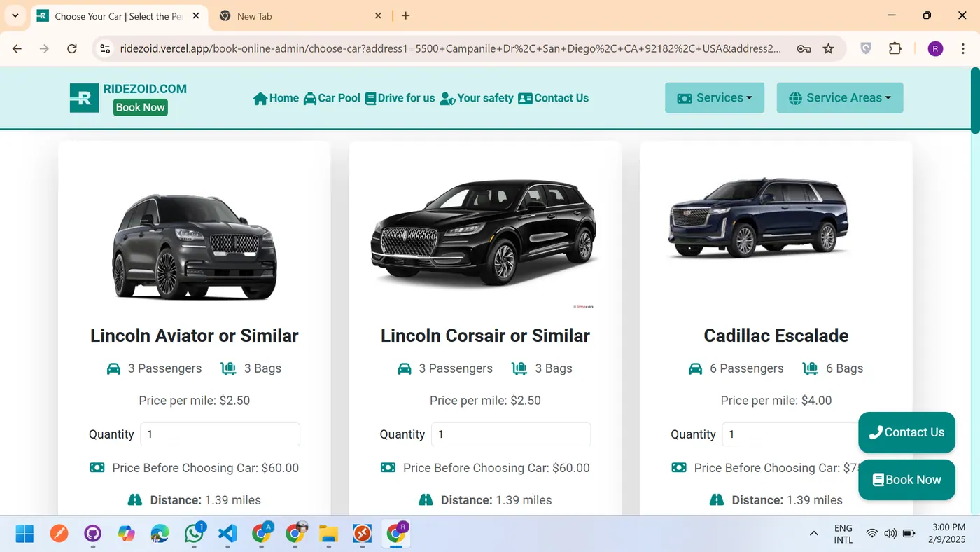This screenshot has width=980, height=552.
Task: Click the road distance icon for Lincoln Aviator
Action: point(135,500)
